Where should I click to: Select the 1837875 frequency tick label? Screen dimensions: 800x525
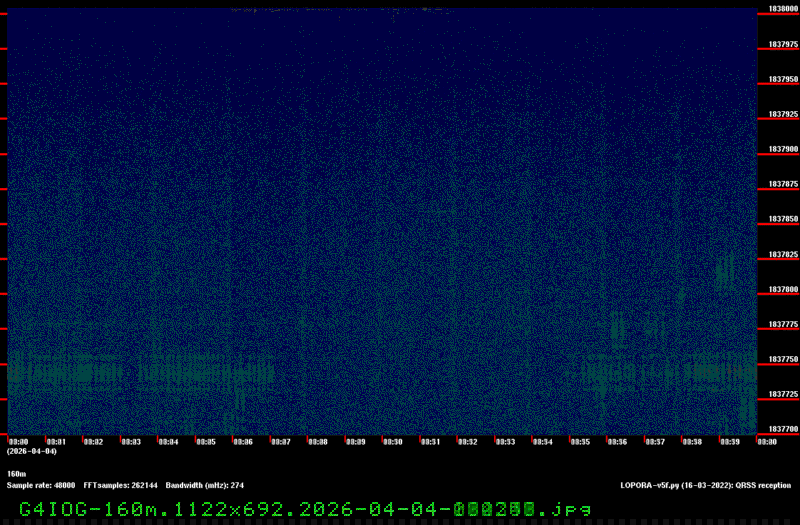pos(782,184)
